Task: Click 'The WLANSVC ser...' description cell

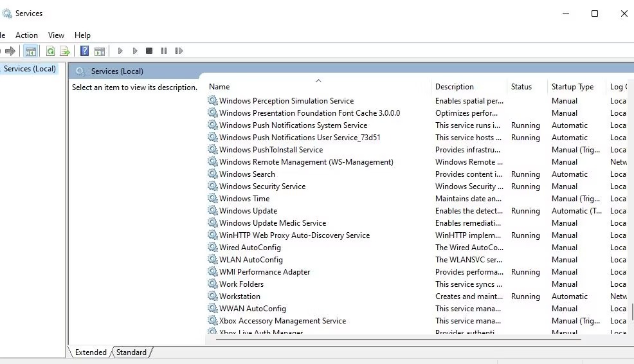Action: click(469, 260)
